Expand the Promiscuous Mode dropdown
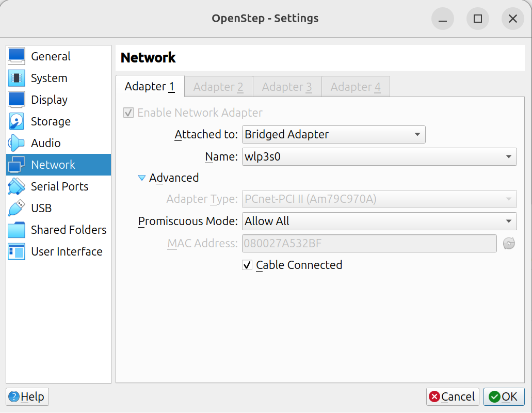 [379, 221]
